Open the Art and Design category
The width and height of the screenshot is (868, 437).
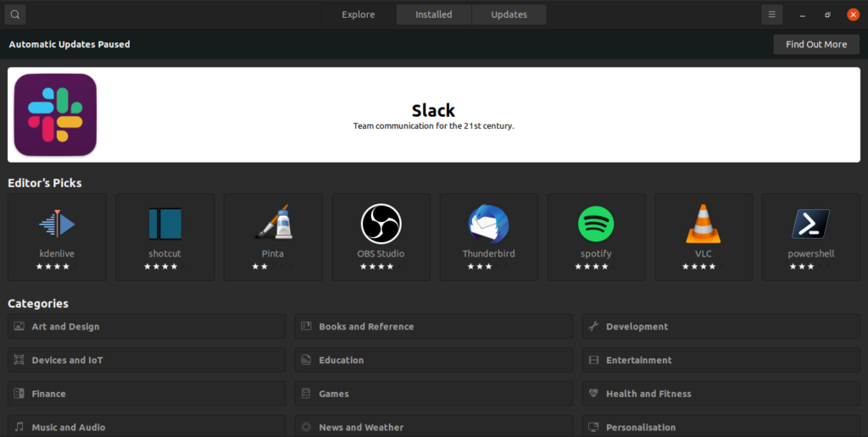(x=147, y=326)
